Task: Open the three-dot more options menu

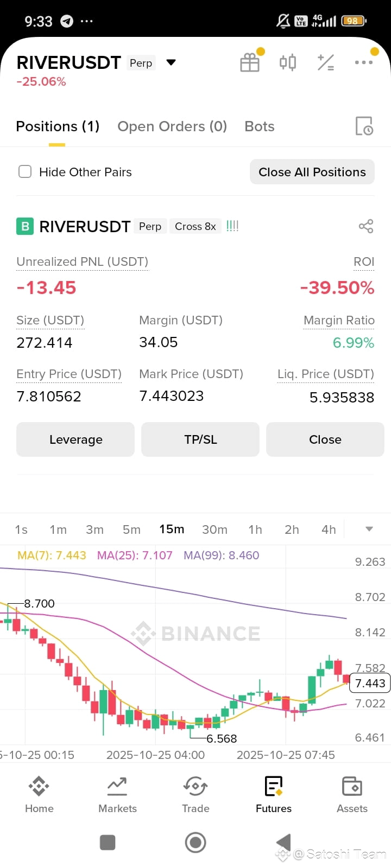Action: pos(364,62)
